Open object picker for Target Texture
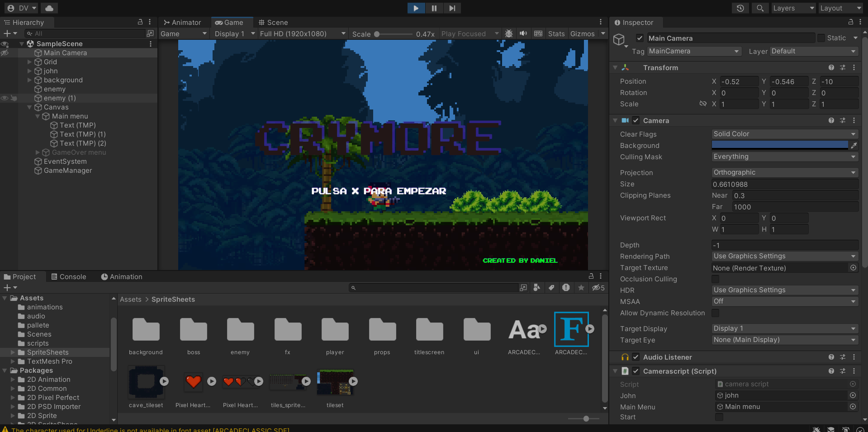Screen dimensions: 868x432 [x=853, y=268]
